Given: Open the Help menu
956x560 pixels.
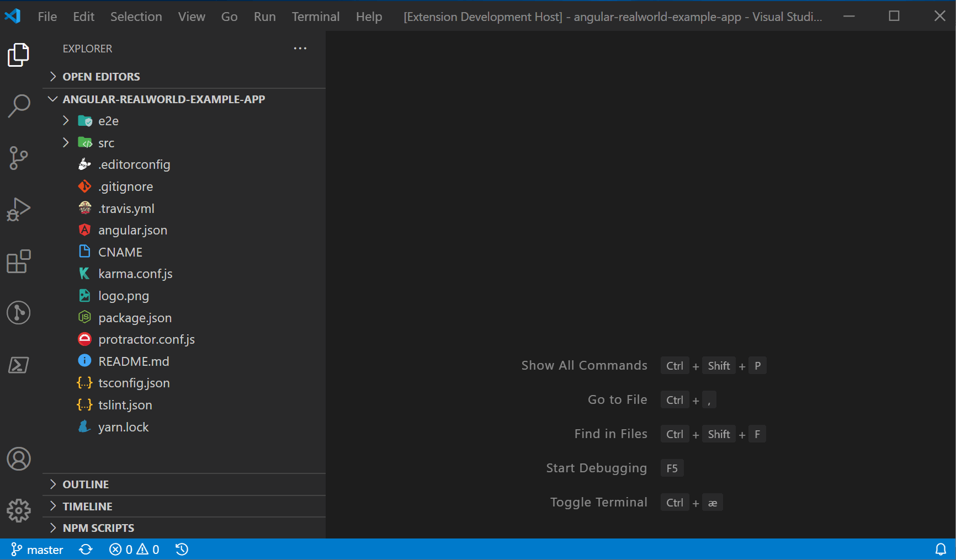Looking at the screenshot, I should tap(369, 17).
